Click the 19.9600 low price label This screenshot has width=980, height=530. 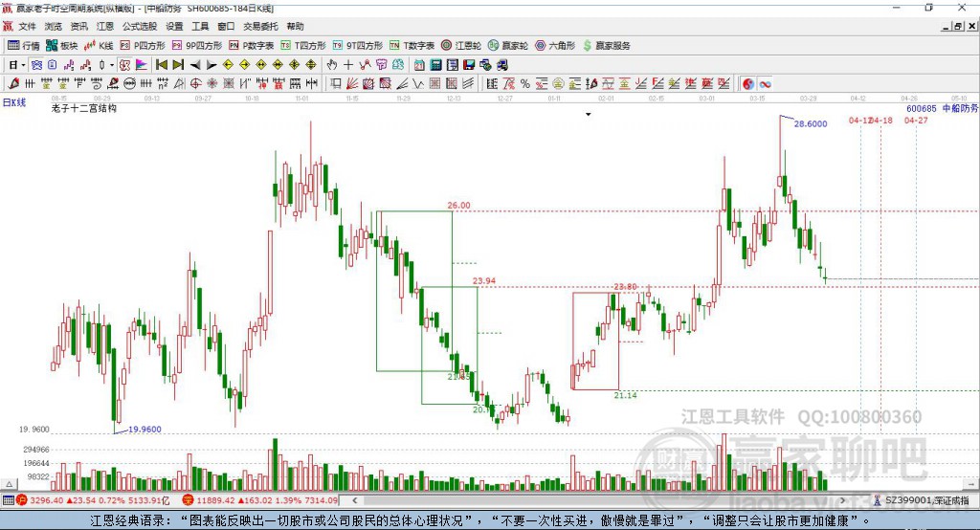tap(145, 430)
